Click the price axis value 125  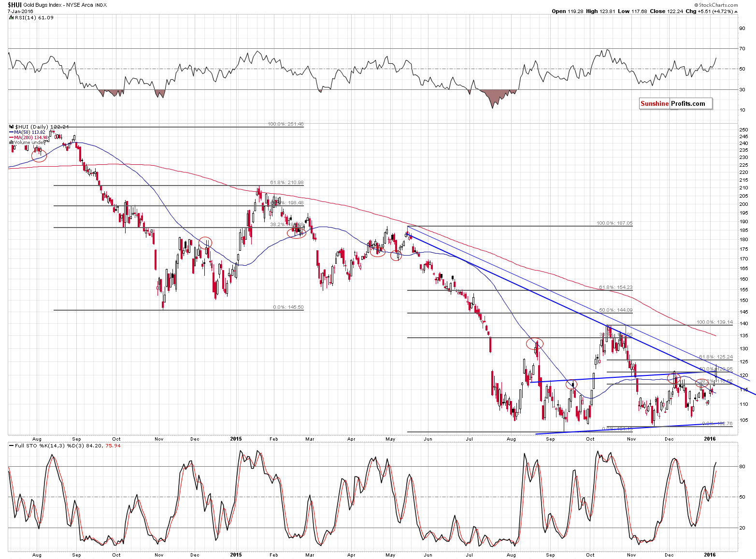point(743,361)
